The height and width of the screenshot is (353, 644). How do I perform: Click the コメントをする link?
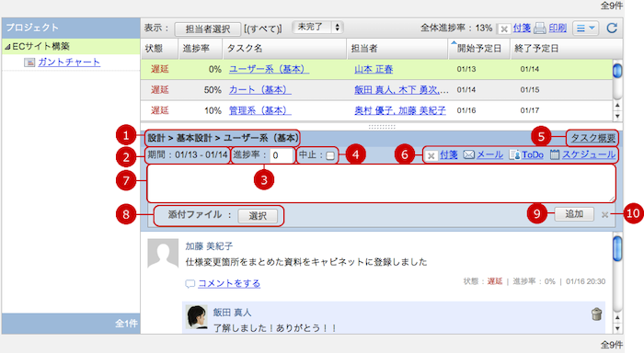tap(229, 283)
